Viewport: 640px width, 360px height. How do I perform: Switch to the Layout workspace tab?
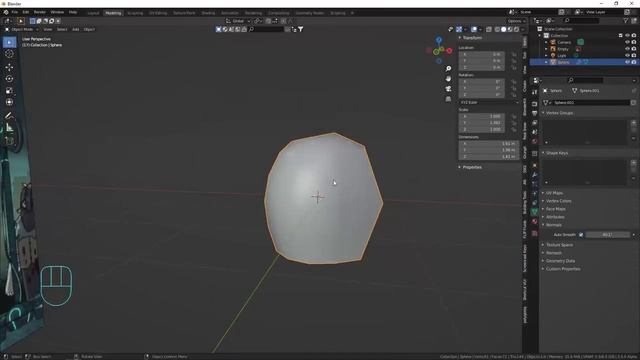click(x=93, y=13)
